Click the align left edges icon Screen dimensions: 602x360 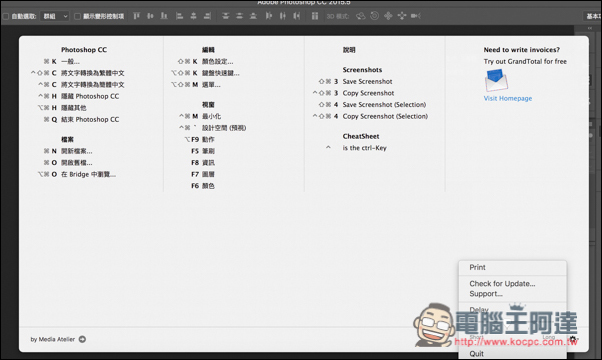(x=179, y=16)
